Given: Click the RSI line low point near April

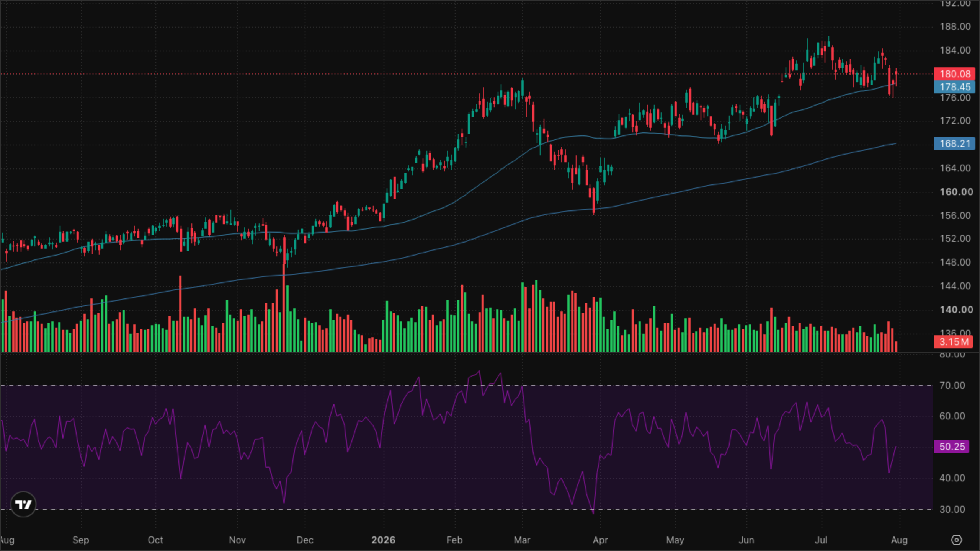Looking at the screenshot, I should (593, 512).
